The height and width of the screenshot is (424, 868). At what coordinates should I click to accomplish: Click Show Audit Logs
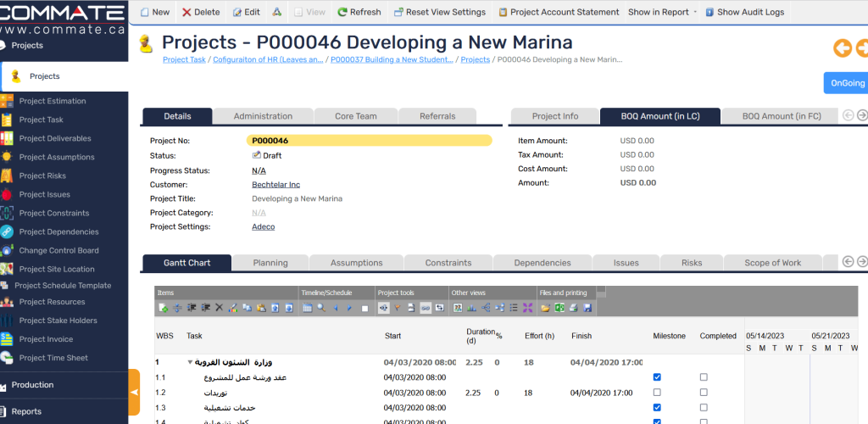click(x=744, y=12)
